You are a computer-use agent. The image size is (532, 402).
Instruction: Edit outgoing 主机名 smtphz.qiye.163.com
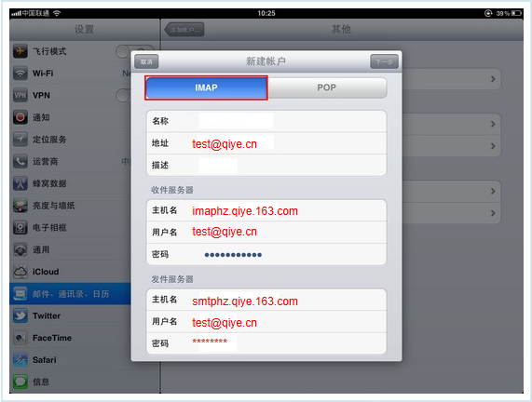[x=266, y=300]
